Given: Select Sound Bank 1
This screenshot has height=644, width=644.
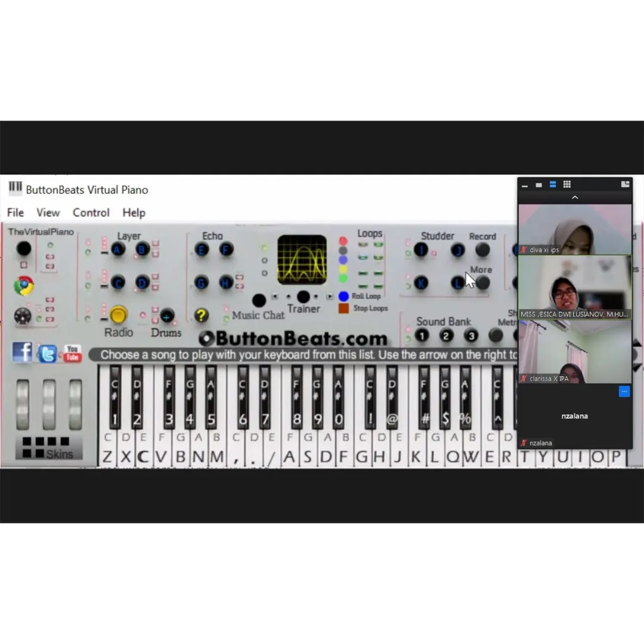Looking at the screenshot, I should [x=422, y=336].
